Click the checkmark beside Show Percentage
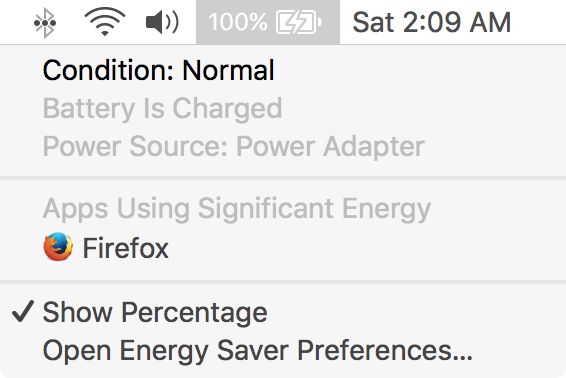The width and height of the screenshot is (566, 378). tap(23, 311)
